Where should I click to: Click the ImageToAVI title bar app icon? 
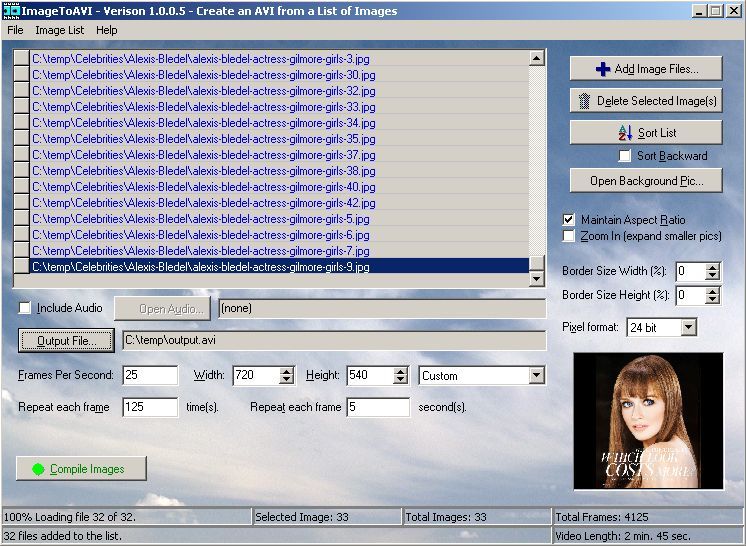click(x=11, y=11)
